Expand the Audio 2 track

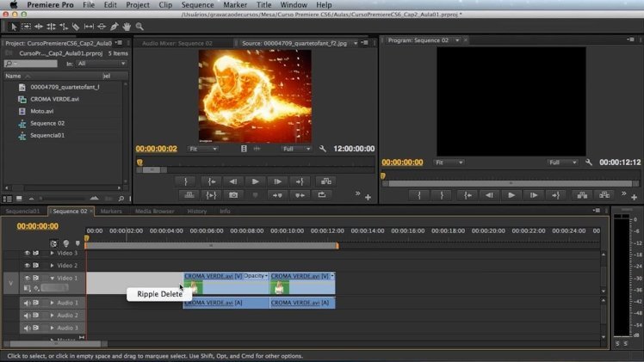tap(53, 316)
